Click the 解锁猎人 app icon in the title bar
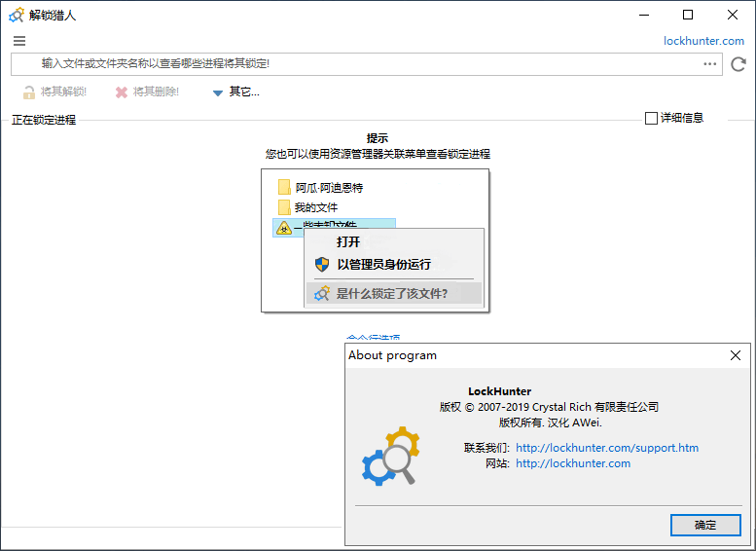 pyautogui.click(x=16, y=15)
